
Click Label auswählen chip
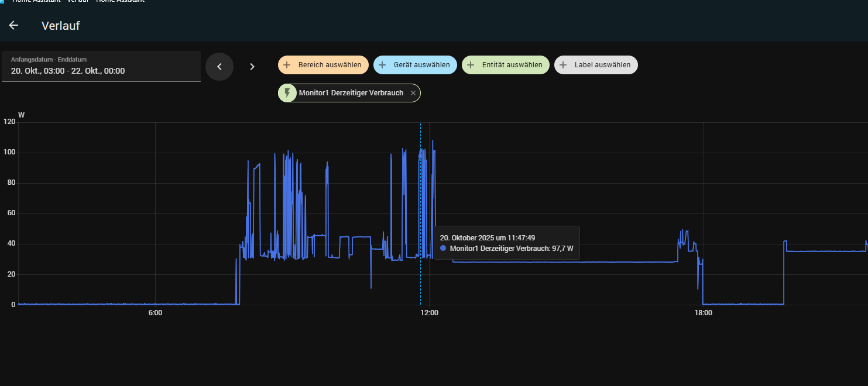[596, 65]
